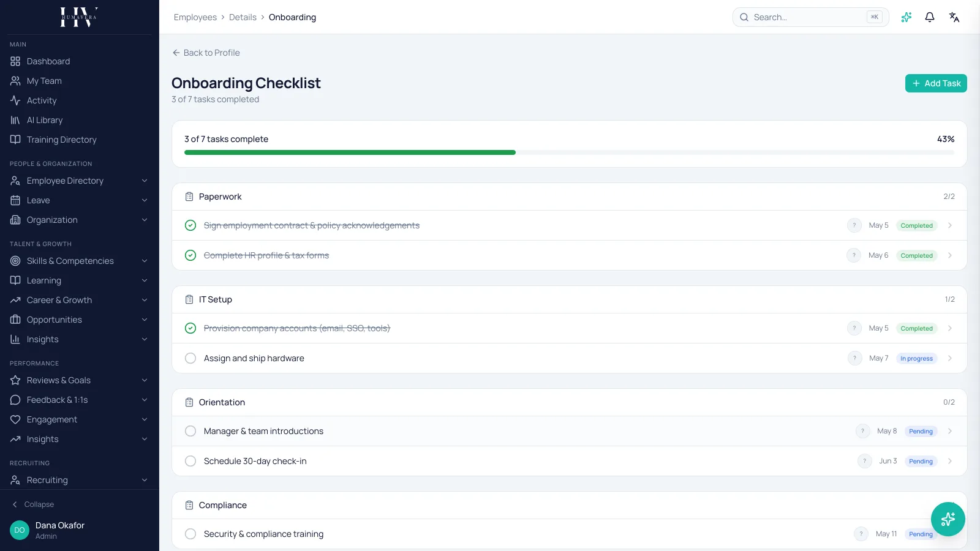Click the assignee avatar for Schedule 30-day check-in
The image size is (980, 551).
[865, 461]
